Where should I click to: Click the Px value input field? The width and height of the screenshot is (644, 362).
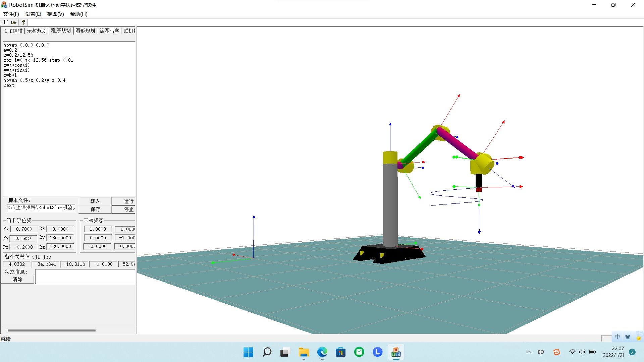(x=24, y=229)
